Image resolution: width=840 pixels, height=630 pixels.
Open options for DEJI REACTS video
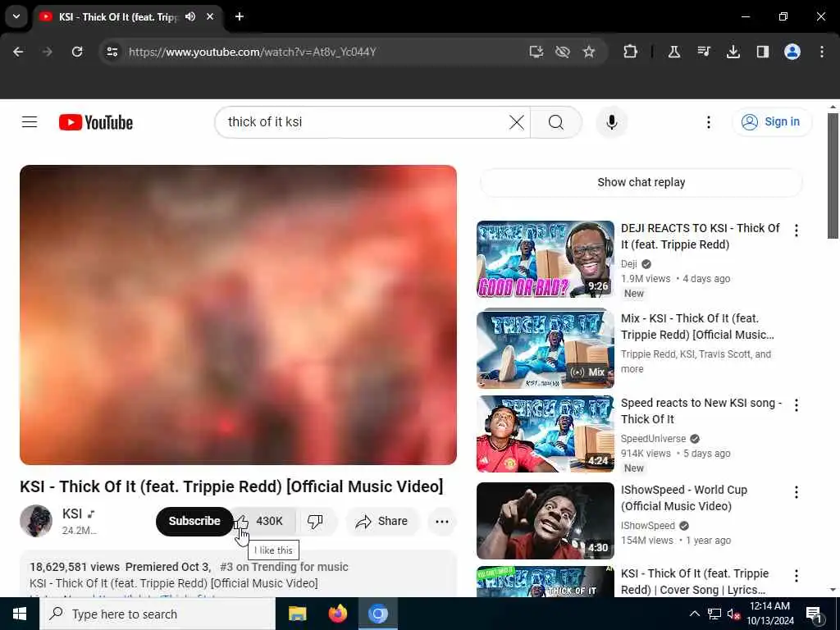tap(796, 231)
